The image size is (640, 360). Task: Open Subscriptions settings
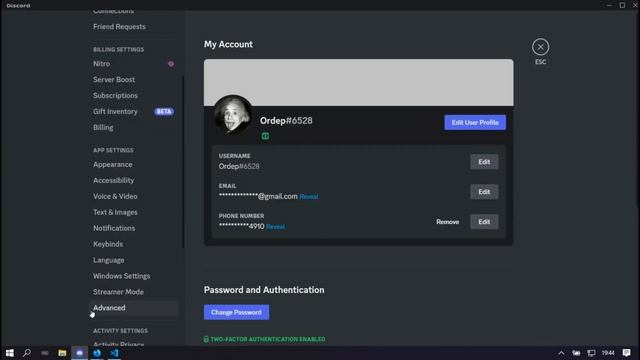click(x=133, y=96)
